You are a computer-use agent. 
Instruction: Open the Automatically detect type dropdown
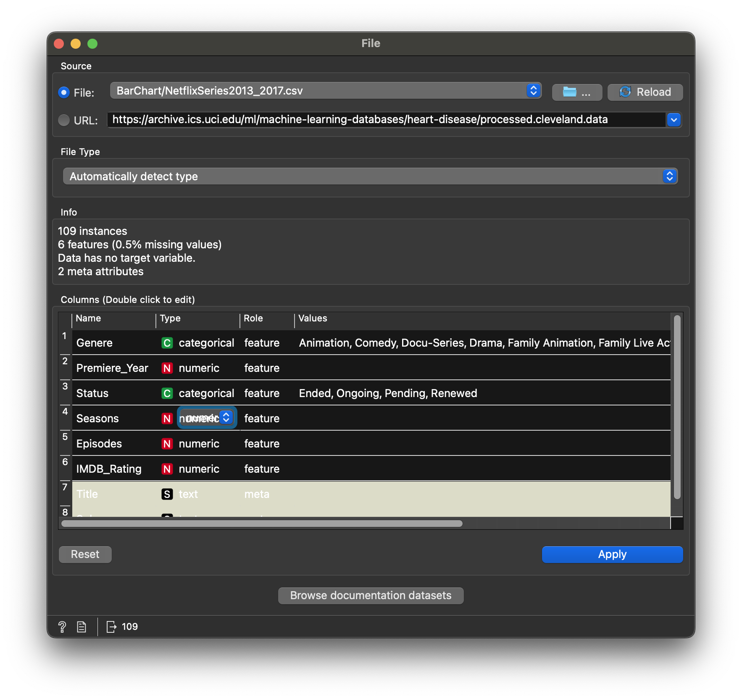click(370, 176)
